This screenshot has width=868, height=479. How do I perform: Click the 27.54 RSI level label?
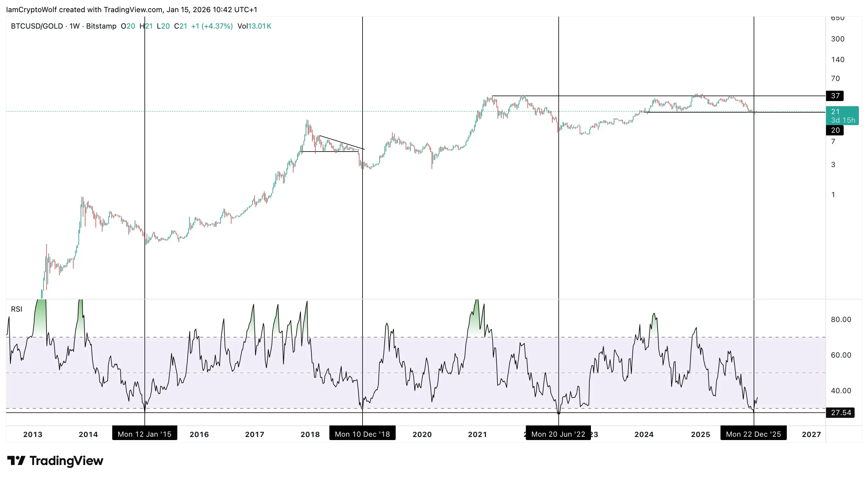840,413
